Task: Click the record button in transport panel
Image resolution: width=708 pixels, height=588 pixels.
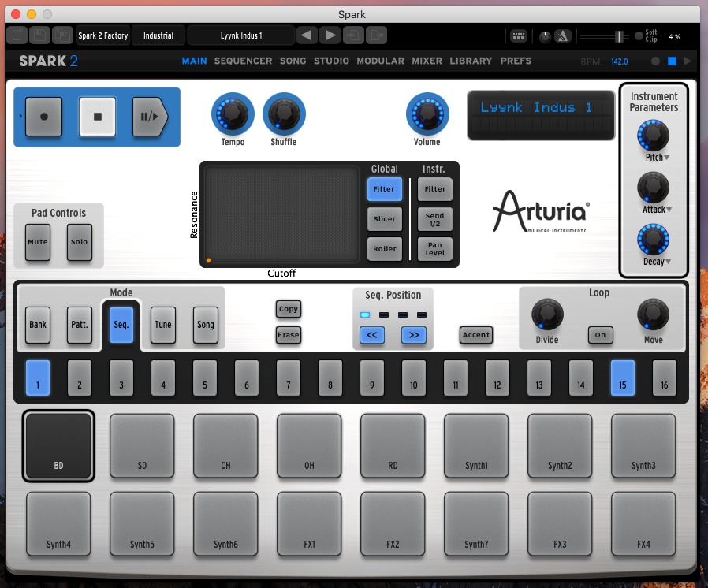Action: tap(44, 117)
